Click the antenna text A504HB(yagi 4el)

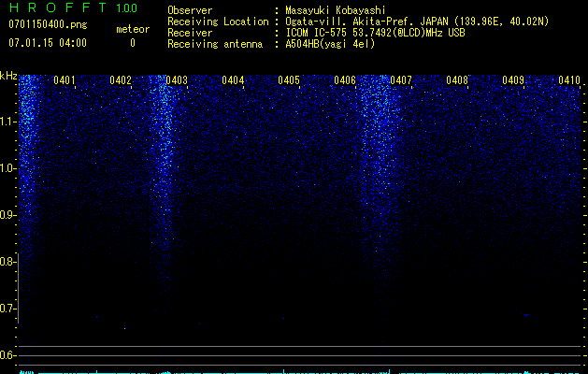pyautogui.click(x=330, y=44)
